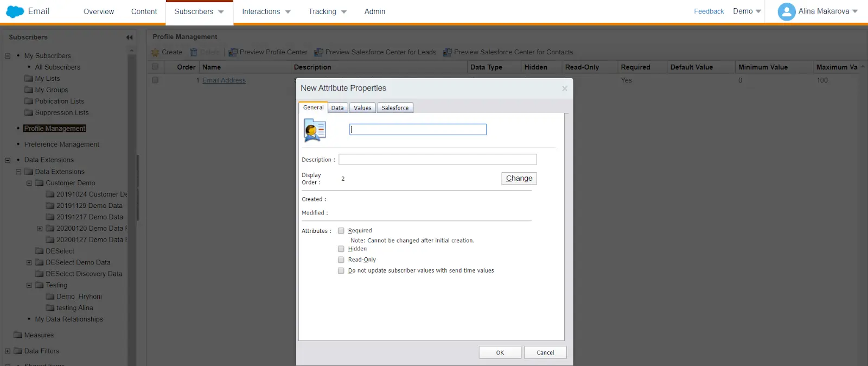Check the Hidden attribute checkbox

pyautogui.click(x=341, y=249)
